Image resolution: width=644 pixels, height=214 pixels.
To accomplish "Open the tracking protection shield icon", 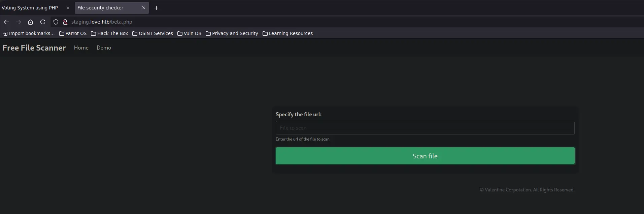I will click(x=56, y=22).
